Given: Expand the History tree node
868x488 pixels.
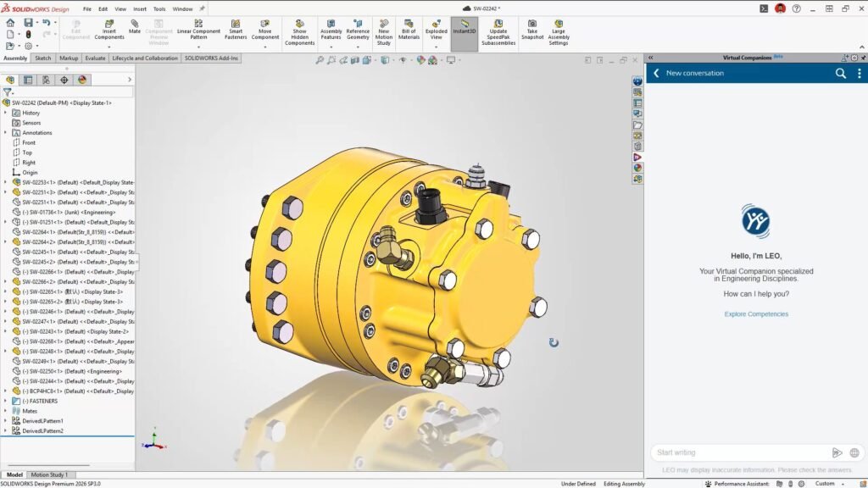Looking at the screenshot, I should pos(6,113).
